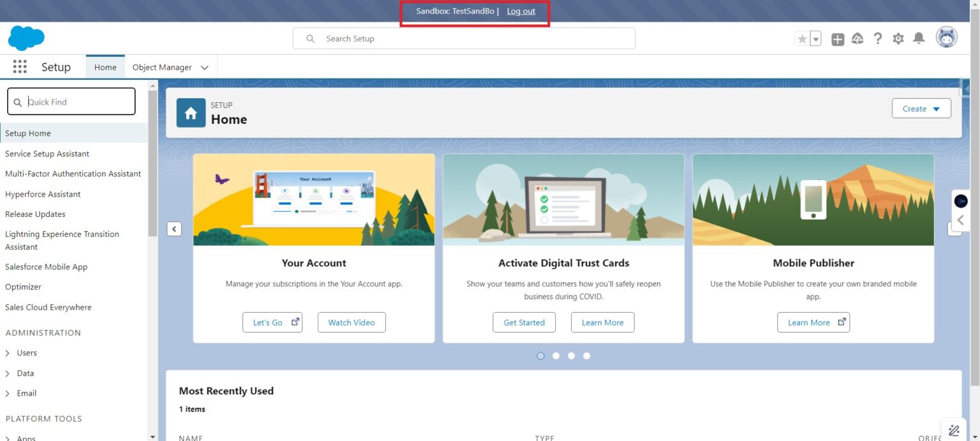Screen dimensions: 980x441
Task: Open the Setup gear icon
Action: point(898,39)
